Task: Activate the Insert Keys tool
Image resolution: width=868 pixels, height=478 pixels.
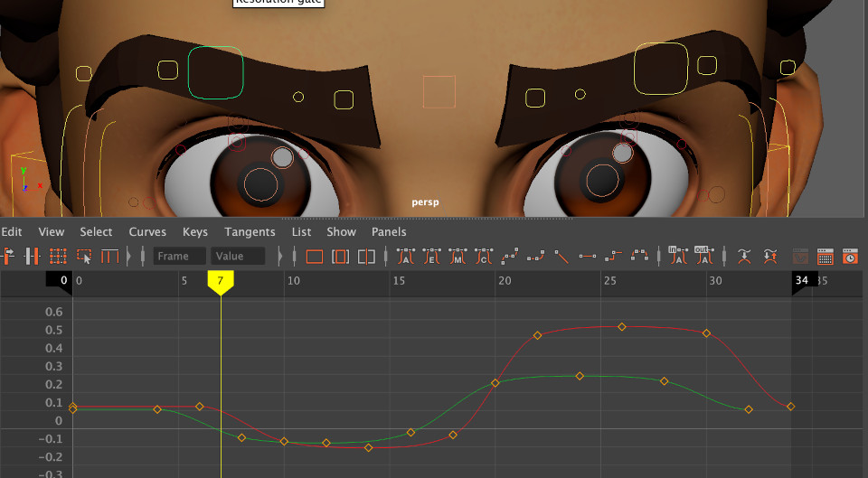Action: tap(33, 257)
